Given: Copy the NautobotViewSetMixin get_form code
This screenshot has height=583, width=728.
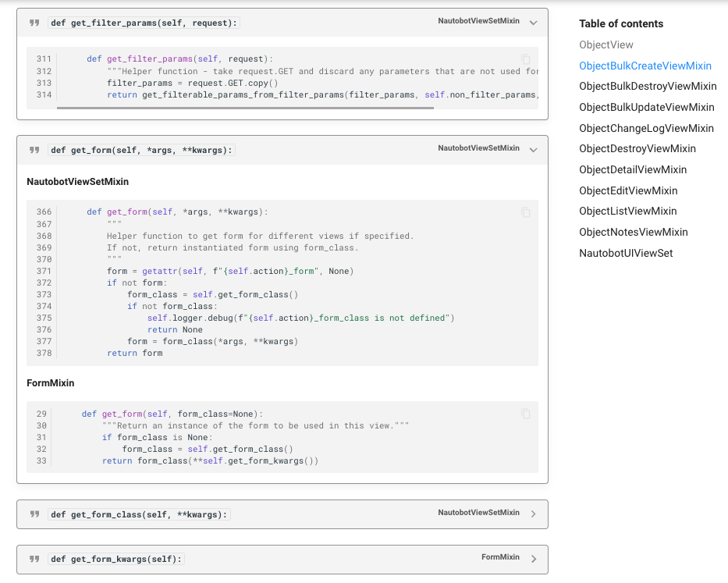Looking at the screenshot, I should (x=526, y=212).
